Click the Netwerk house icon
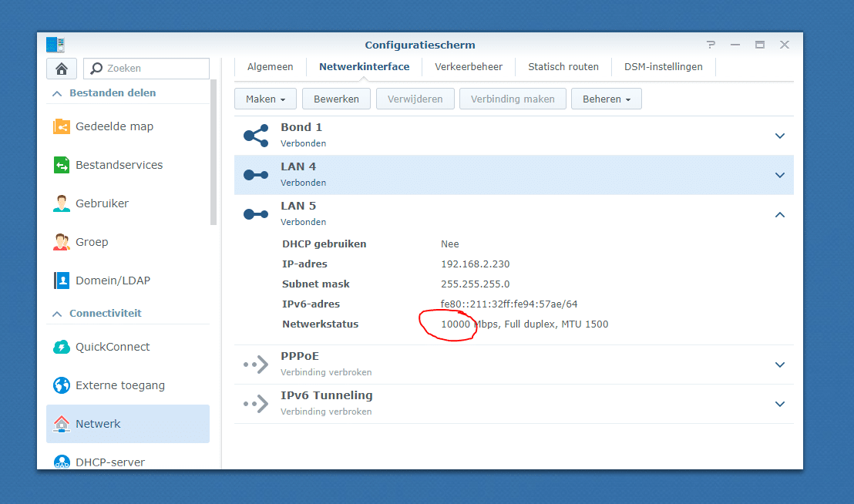854x504 pixels. 62,423
